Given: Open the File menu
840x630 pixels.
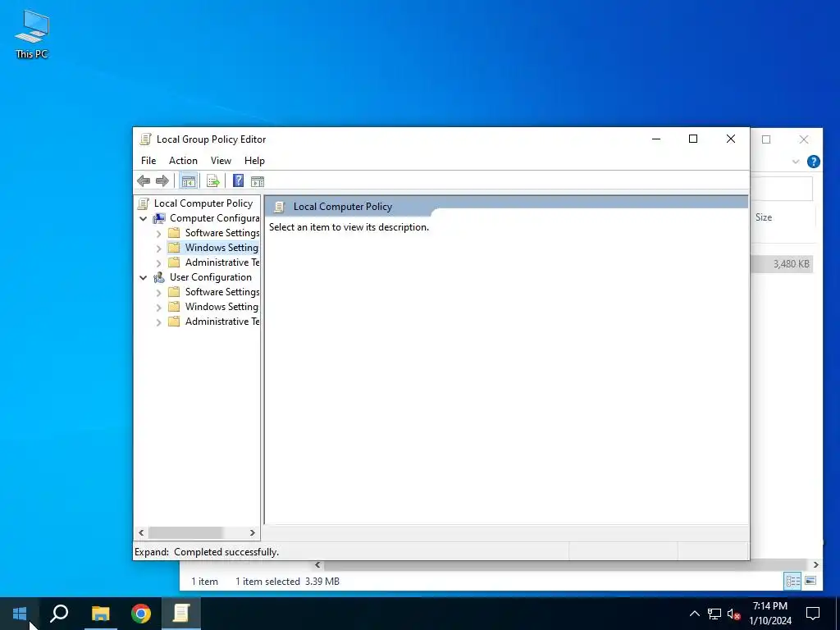Looking at the screenshot, I should 148,161.
